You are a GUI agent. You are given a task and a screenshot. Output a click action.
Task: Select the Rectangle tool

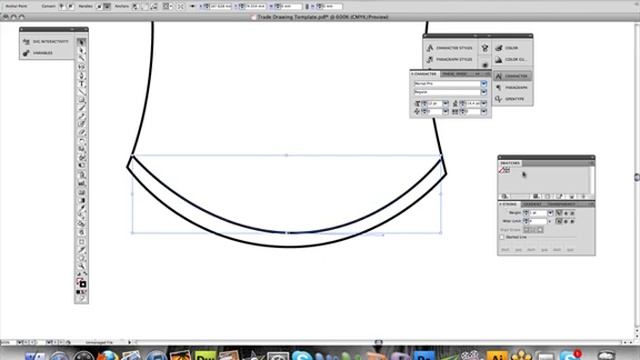tap(82, 100)
